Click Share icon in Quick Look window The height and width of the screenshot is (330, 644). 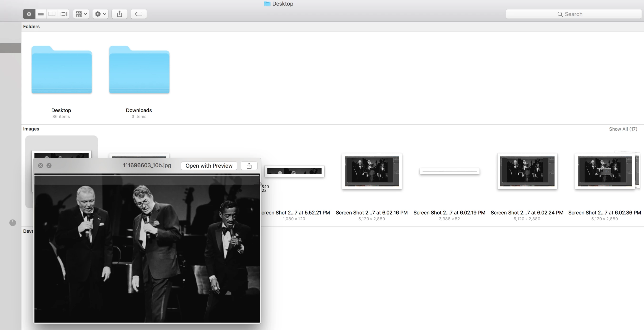click(x=249, y=166)
